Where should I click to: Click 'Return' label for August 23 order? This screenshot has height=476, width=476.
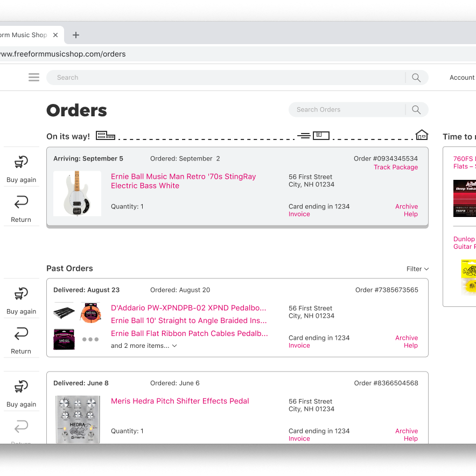coord(21,351)
